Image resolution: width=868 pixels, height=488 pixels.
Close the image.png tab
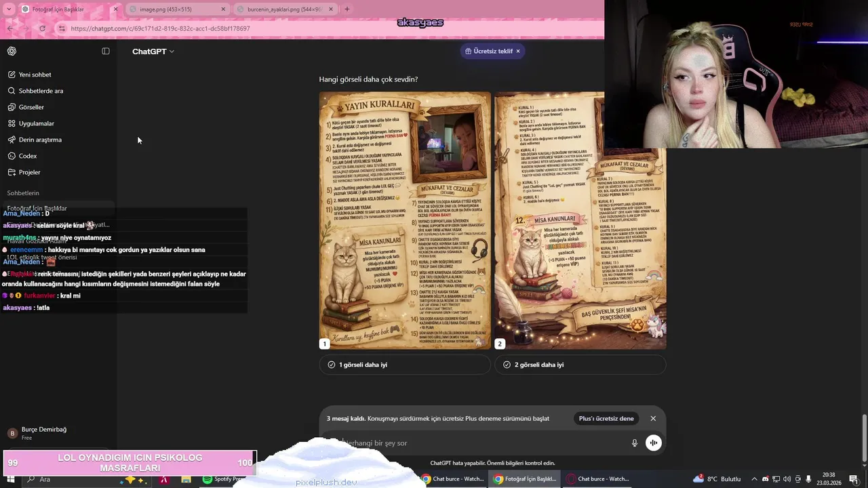click(x=224, y=9)
